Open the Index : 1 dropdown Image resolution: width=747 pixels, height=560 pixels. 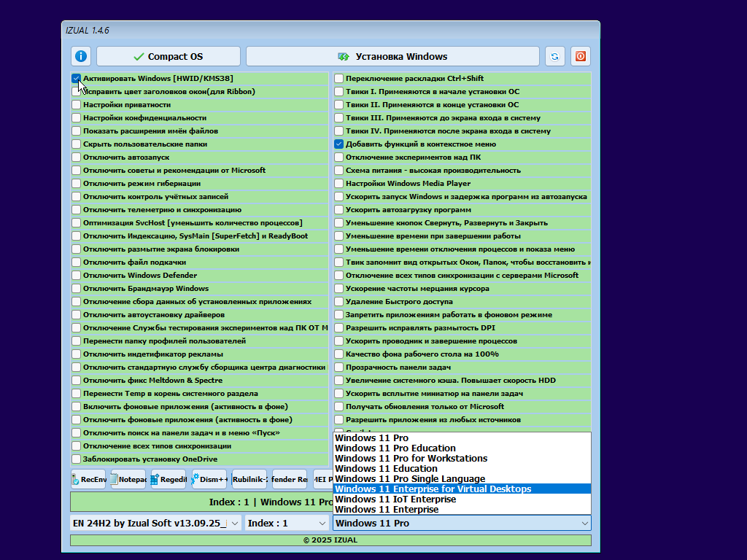pos(287,523)
